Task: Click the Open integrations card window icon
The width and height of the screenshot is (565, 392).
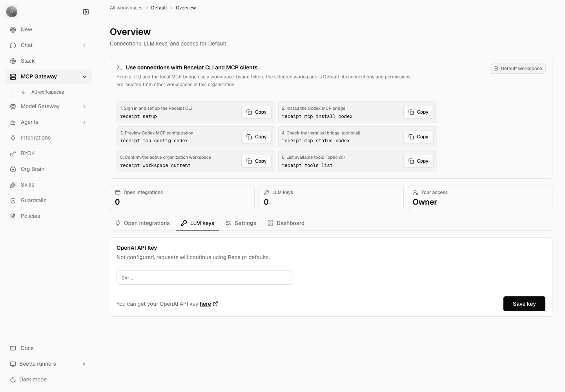Action: tap(118, 192)
